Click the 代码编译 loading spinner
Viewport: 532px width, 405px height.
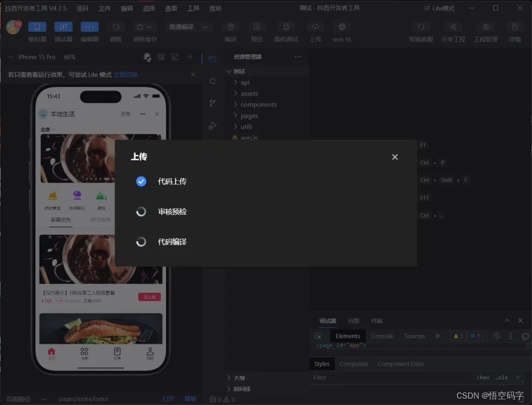[141, 242]
